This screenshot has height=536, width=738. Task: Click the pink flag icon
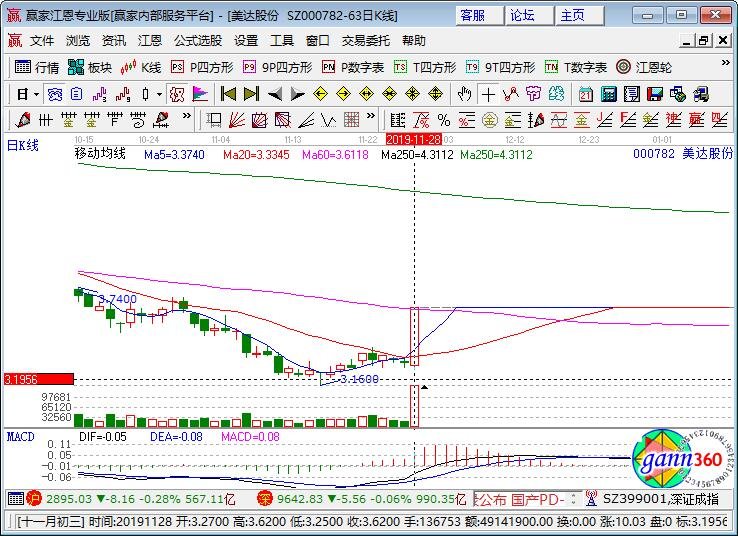200,95
